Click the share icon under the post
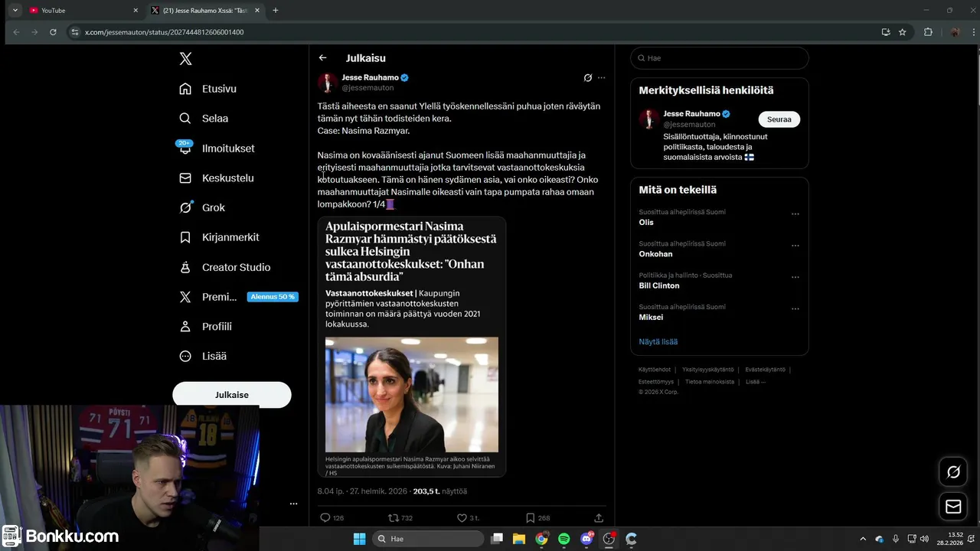Image resolution: width=980 pixels, height=551 pixels. (x=599, y=518)
